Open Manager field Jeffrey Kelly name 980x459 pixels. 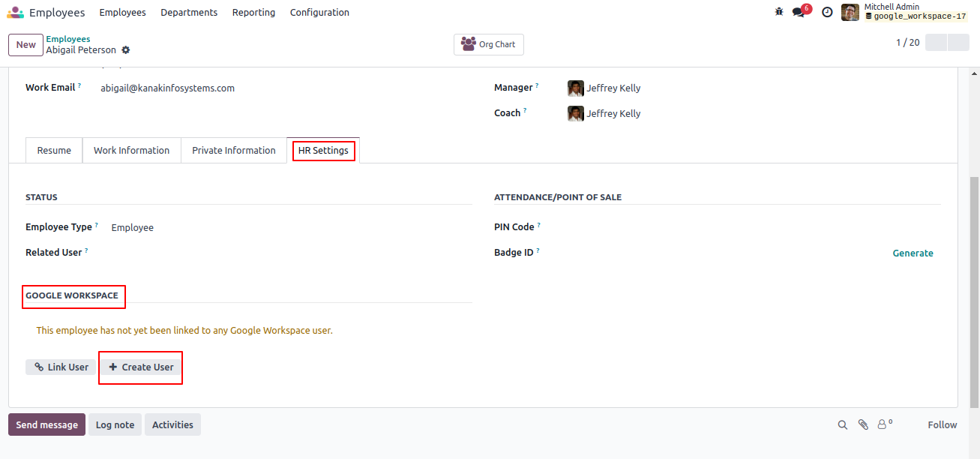[x=613, y=88]
